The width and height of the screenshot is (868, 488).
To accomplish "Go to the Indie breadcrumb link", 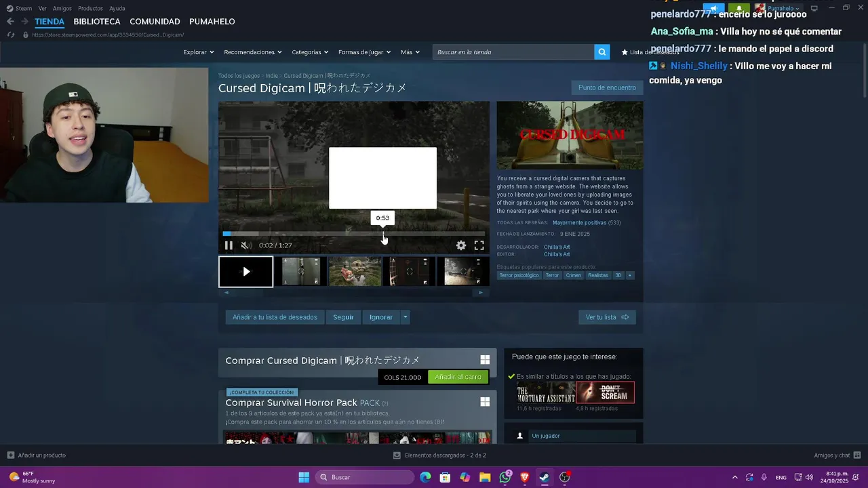I will 271,76.
